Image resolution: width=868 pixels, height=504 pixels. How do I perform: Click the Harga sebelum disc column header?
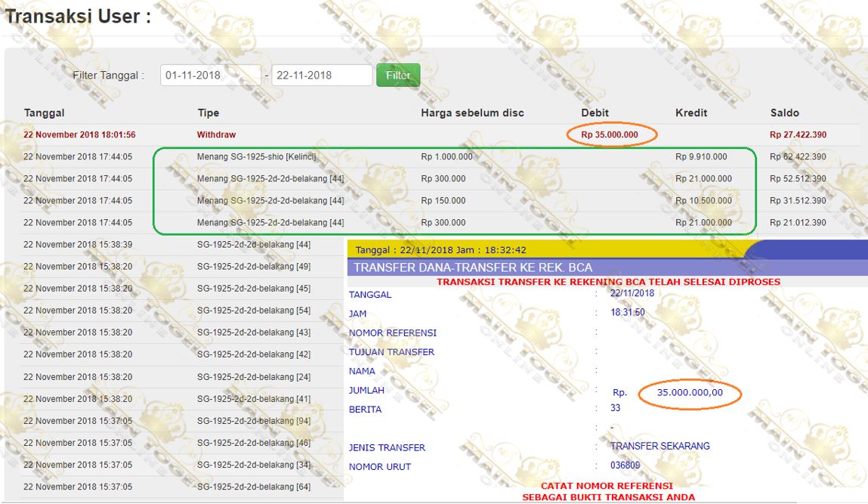(472, 113)
